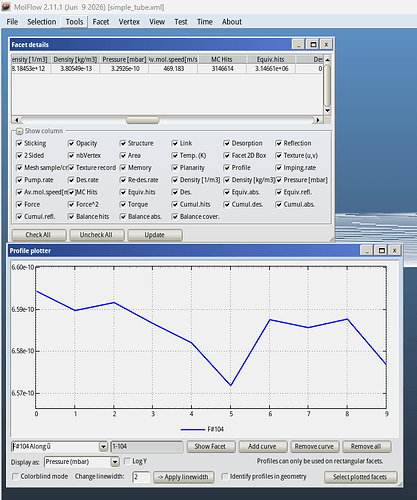The width and height of the screenshot is (417, 500).
Task: Click the MolFlow application icon in title bar
Action: point(6,6)
